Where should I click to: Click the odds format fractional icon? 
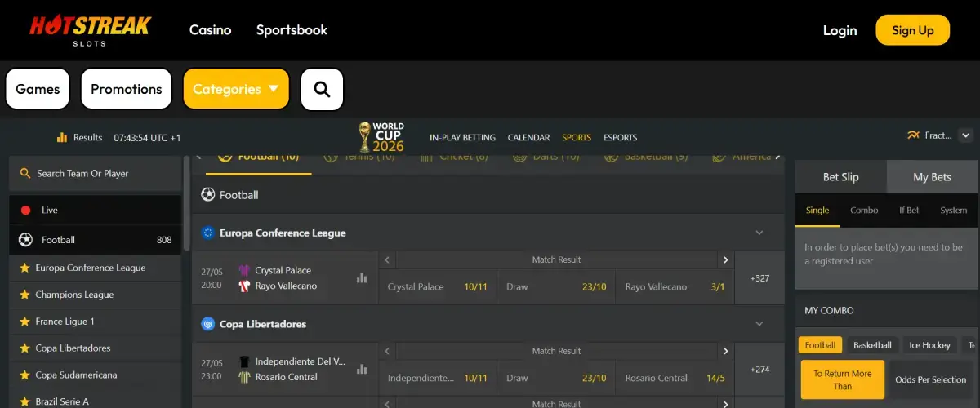913,135
